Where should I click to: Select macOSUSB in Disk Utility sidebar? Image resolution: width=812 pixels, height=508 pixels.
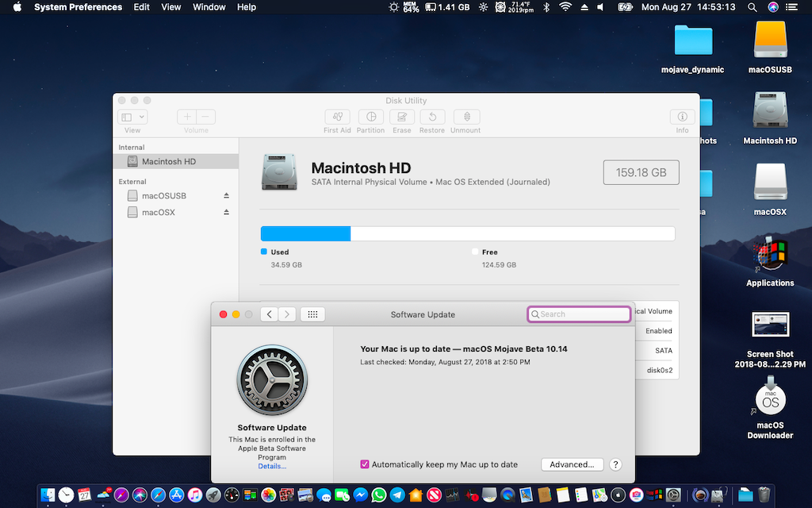point(175,195)
